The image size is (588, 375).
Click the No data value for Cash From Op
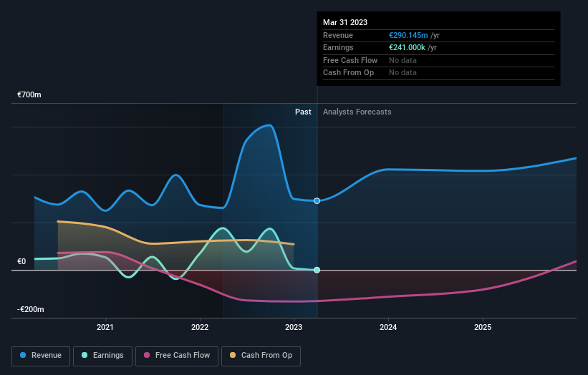[403, 73]
